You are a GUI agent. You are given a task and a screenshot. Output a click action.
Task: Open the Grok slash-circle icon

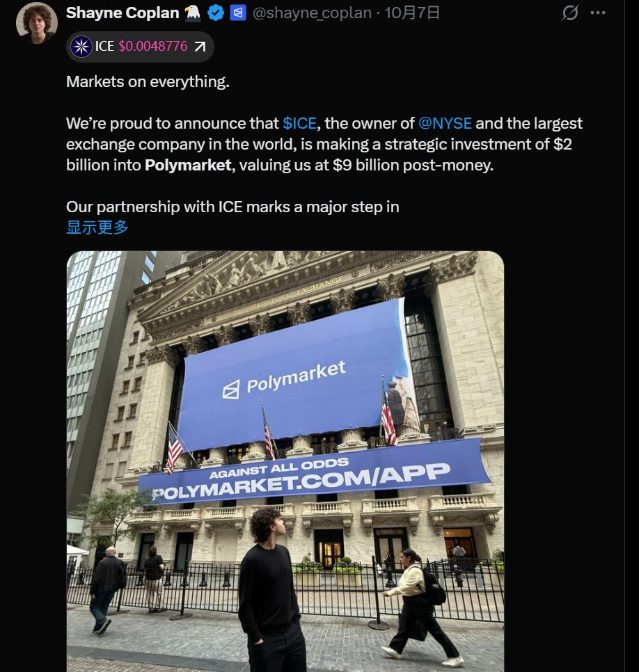click(x=570, y=13)
